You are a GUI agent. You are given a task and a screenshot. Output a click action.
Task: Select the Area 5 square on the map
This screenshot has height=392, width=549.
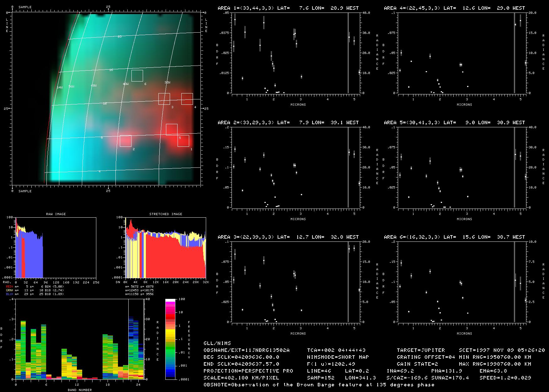point(172,130)
